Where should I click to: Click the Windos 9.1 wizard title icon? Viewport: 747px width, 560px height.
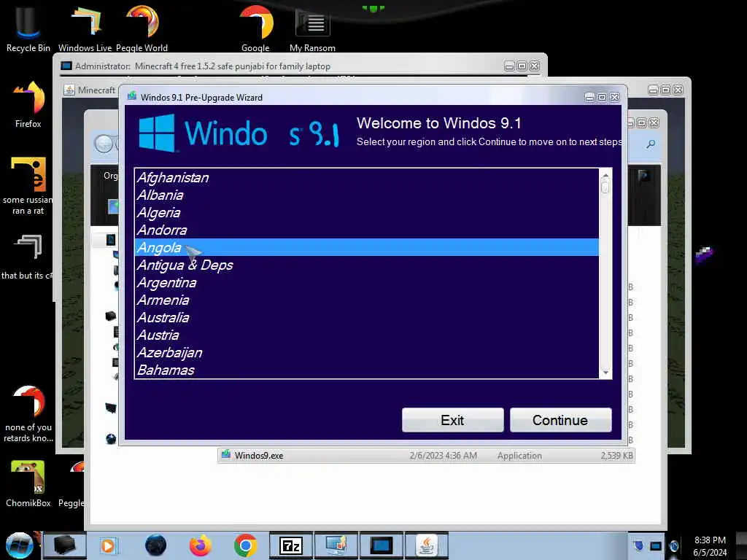(132, 97)
